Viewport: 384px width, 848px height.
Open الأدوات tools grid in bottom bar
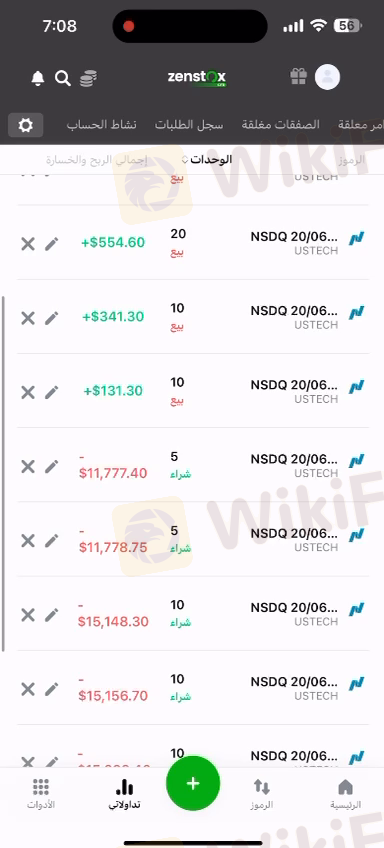click(x=41, y=794)
